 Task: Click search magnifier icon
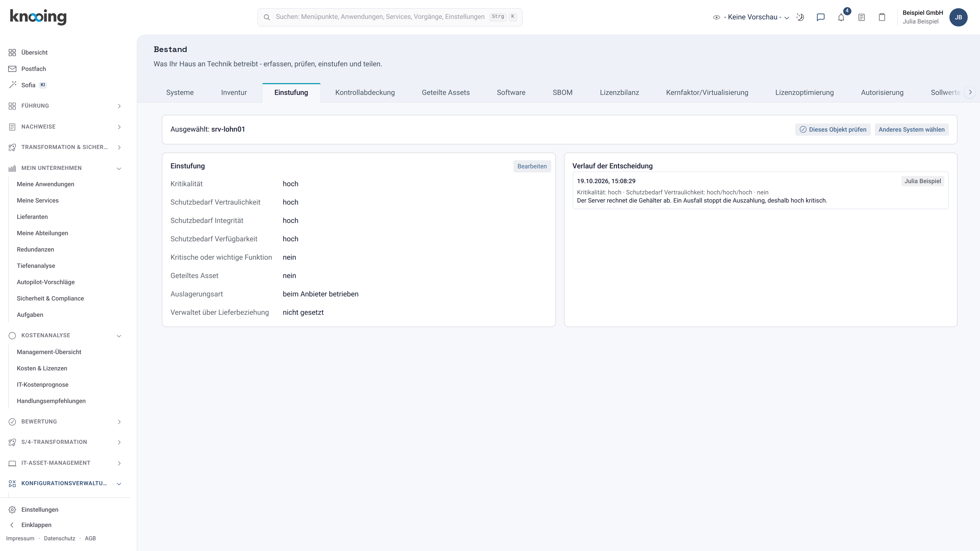click(267, 17)
